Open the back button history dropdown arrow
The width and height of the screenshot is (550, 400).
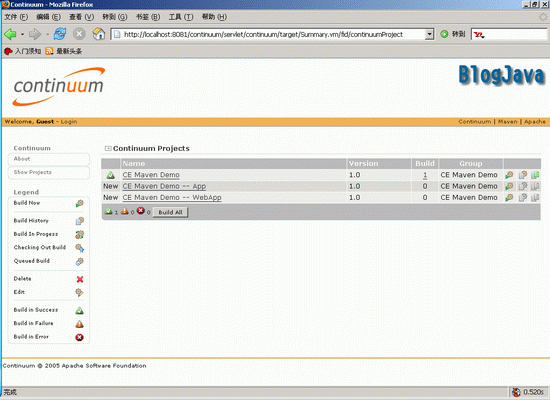[22, 34]
